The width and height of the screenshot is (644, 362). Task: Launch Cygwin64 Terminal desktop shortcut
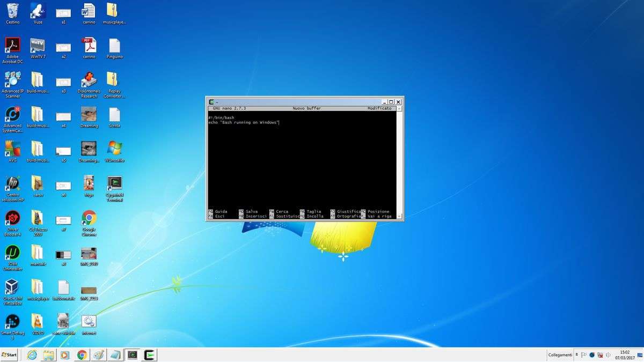click(114, 189)
